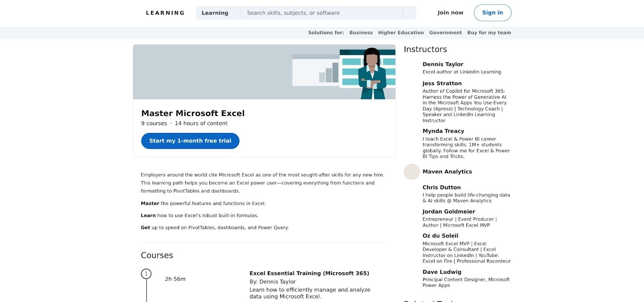This screenshot has height=302, width=644.
Task: Click the 2h 56m course duration
Action: 175,279
